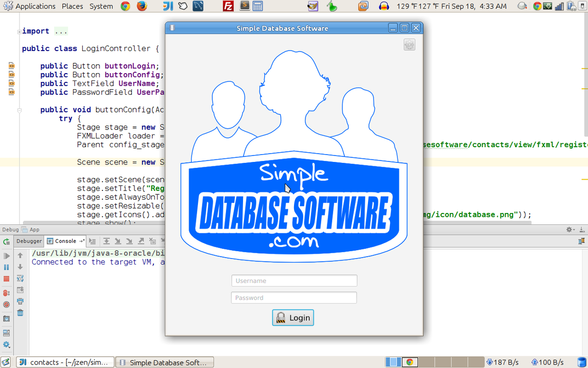Viewport: 588px width, 368px height.
Task: Restore layout in Debug sidebar
Action: [6, 333]
